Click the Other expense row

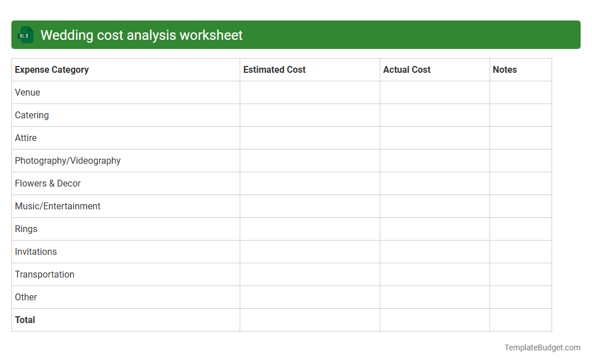coord(26,297)
